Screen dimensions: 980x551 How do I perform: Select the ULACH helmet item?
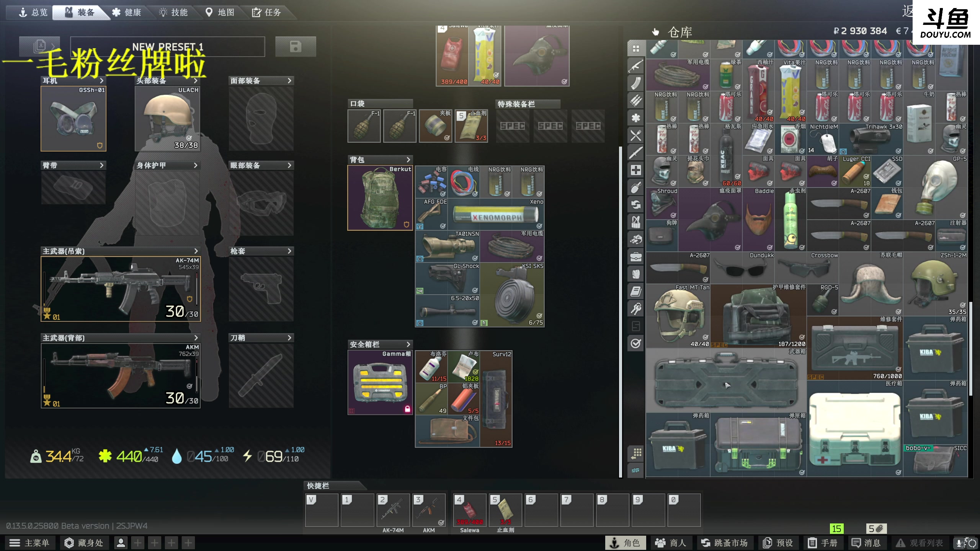tap(167, 119)
